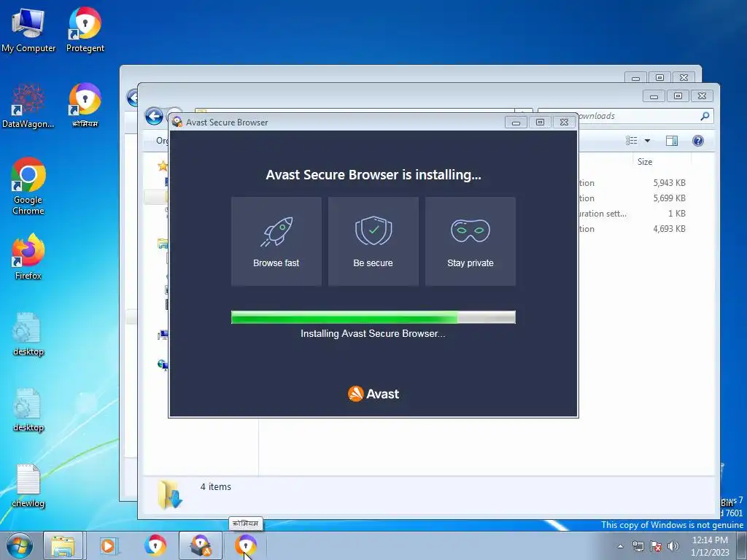Click the Be secure shield tile
Image resolution: width=747 pixels, height=560 pixels.
click(373, 241)
